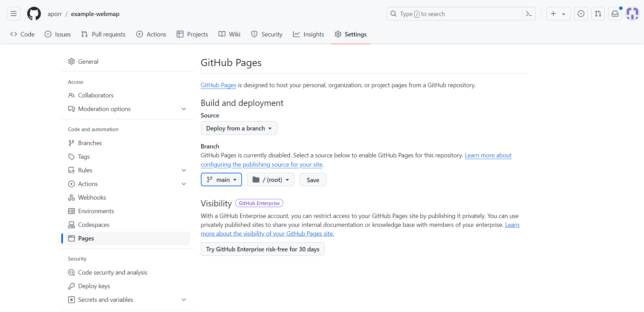
Task: Open the Security tab
Action: point(267,34)
